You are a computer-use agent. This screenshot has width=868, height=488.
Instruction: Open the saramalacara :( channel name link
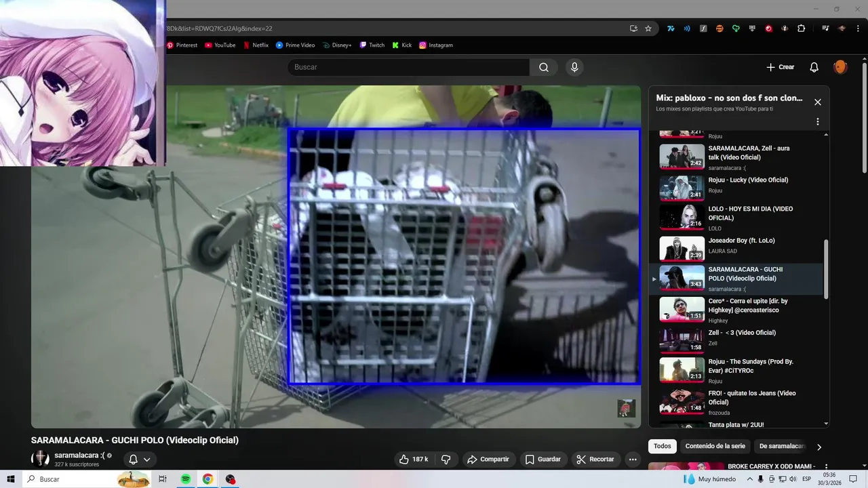(x=79, y=455)
